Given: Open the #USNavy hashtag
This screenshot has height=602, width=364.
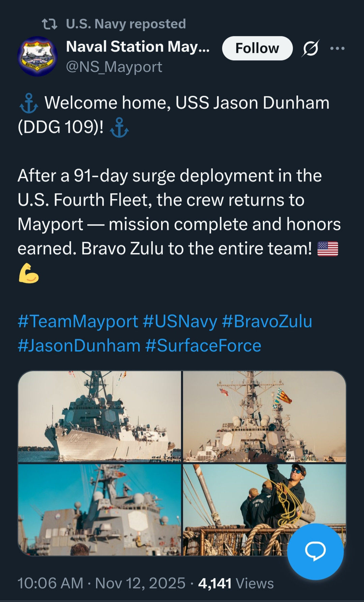Looking at the screenshot, I should 180,321.
